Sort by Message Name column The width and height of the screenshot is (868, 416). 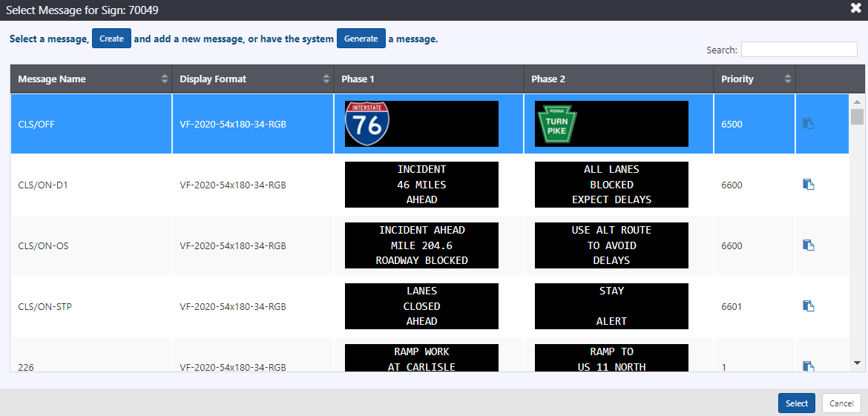[91, 79]
